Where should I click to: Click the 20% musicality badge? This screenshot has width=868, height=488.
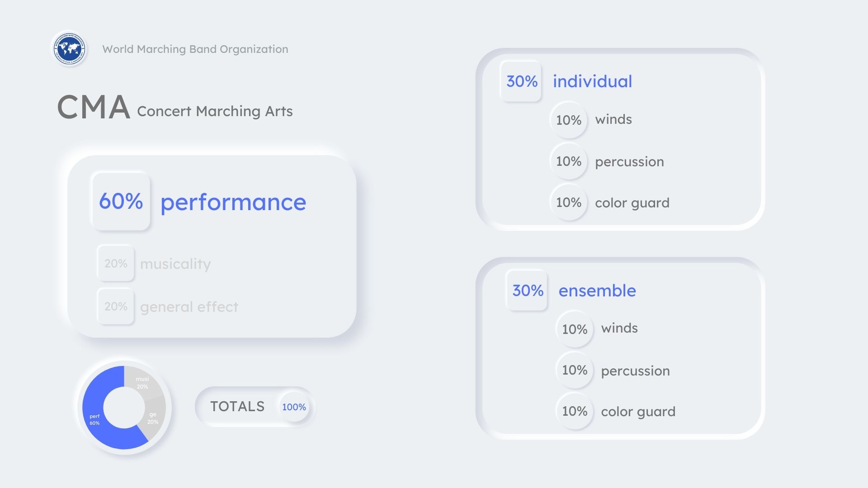pos(116,263)
